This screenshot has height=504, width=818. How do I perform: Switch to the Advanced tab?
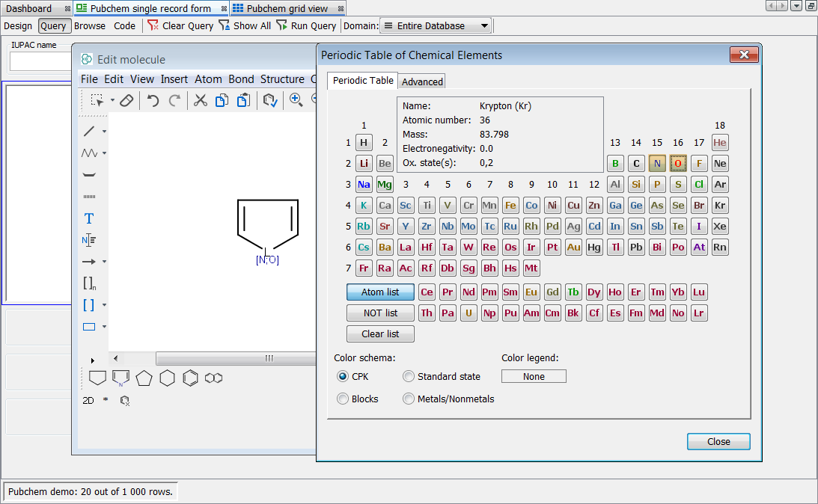tap(423, 82)
